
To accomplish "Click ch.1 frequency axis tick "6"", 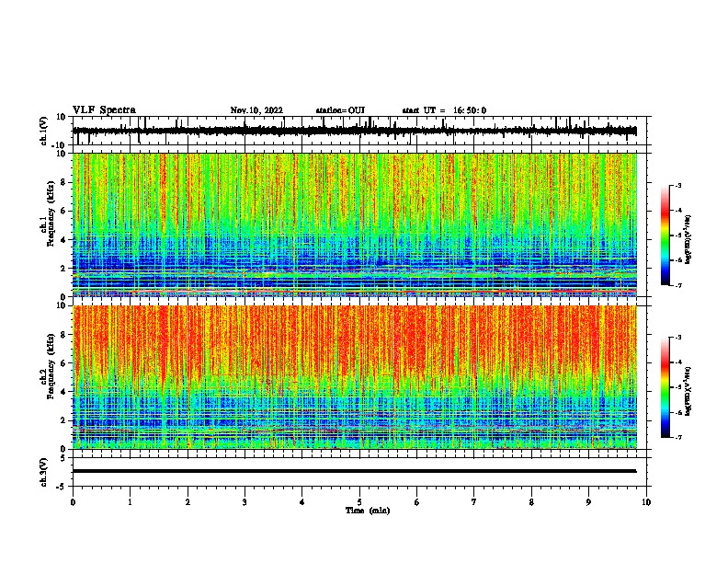I will (x=63, y=211).
